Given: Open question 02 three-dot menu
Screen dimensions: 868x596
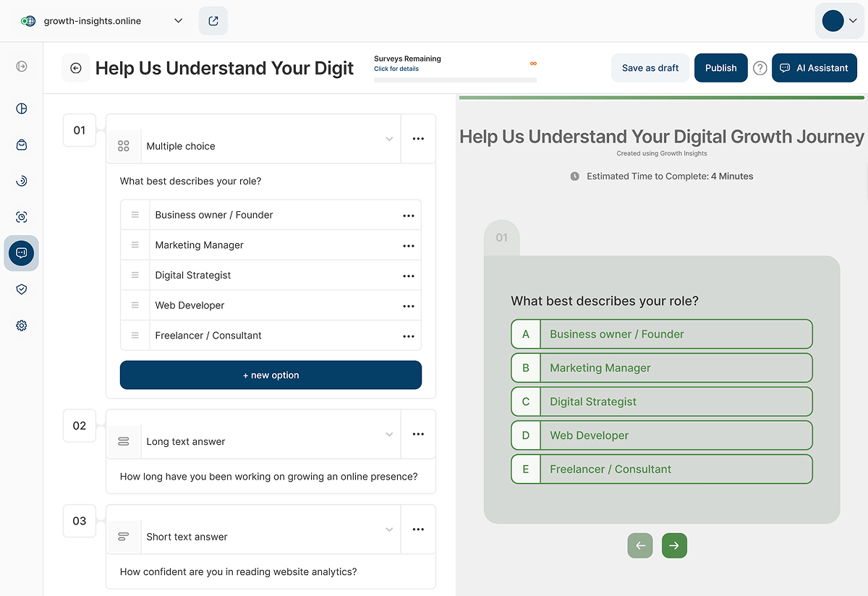Looking at the screenshot, I should pos(418,434).
